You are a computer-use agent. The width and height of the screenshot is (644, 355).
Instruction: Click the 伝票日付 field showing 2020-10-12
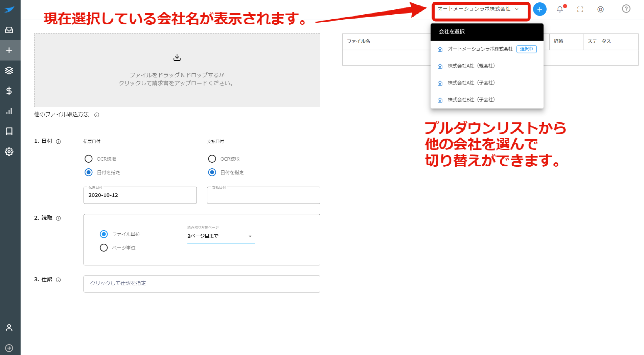140,195
